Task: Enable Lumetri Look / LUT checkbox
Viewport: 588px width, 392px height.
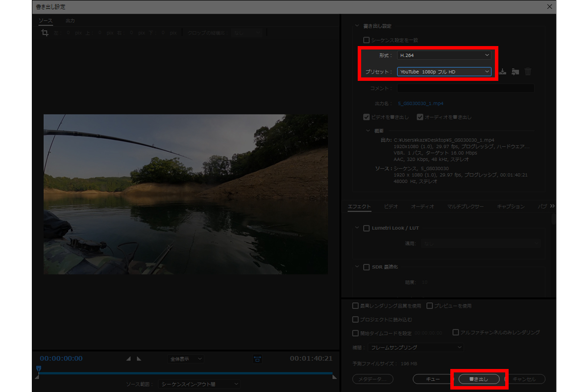Action: (366, 228)
